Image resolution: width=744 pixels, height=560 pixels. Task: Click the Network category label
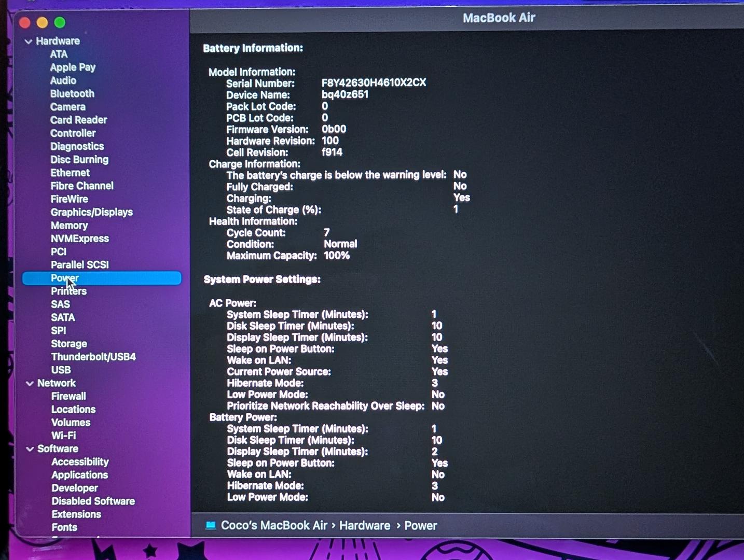coord(57,383)
